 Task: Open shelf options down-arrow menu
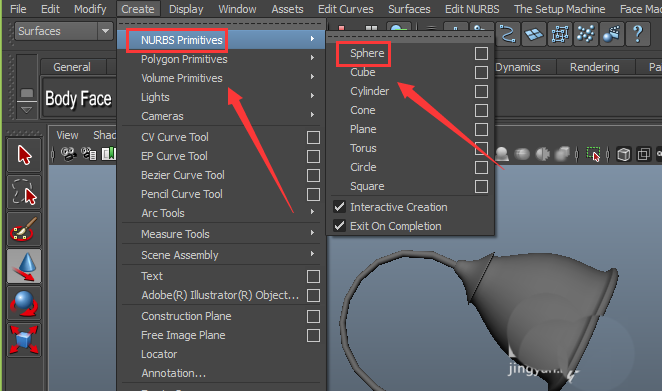pos(27,110)
